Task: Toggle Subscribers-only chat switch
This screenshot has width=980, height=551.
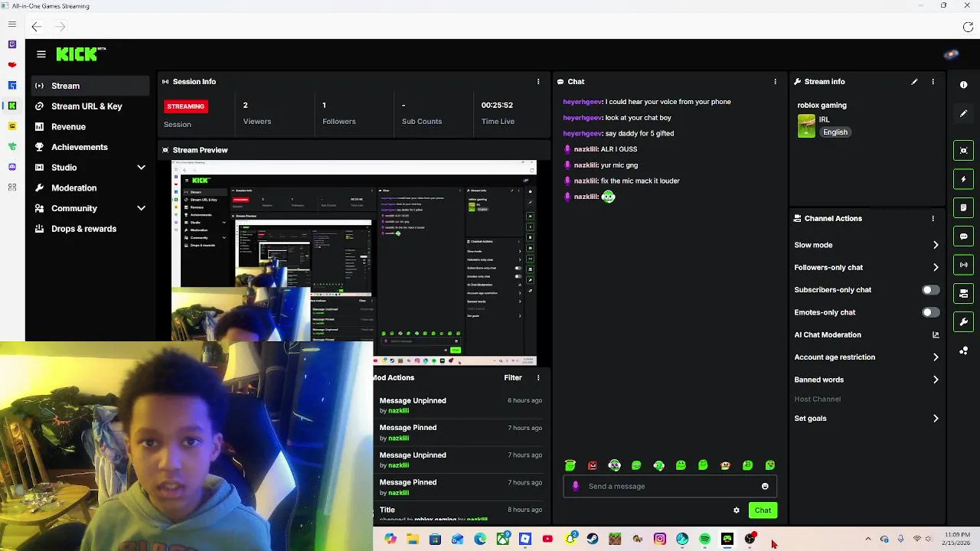Action: coord(930,290)
